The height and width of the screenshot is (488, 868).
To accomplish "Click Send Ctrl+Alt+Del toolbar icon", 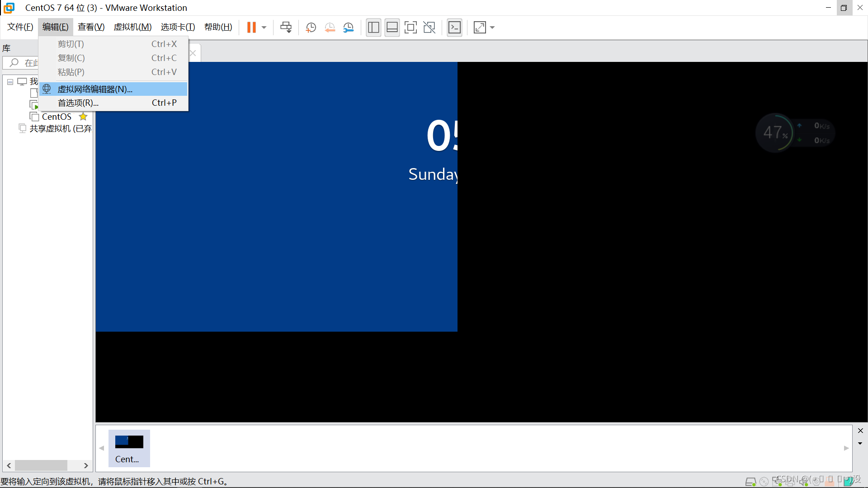I will pos(286,28).
